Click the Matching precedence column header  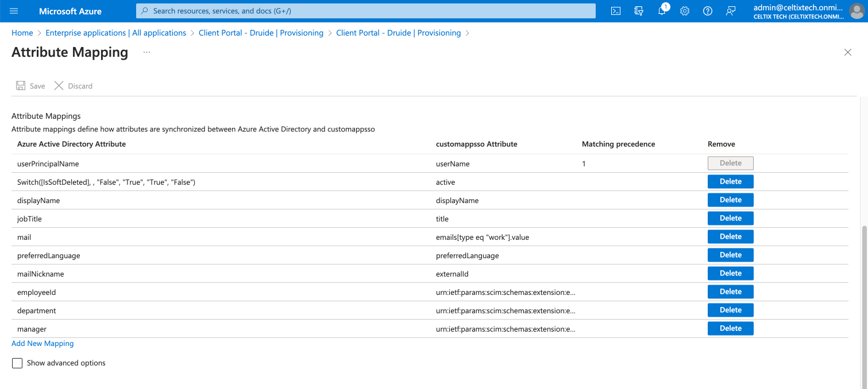pos(619,144)
